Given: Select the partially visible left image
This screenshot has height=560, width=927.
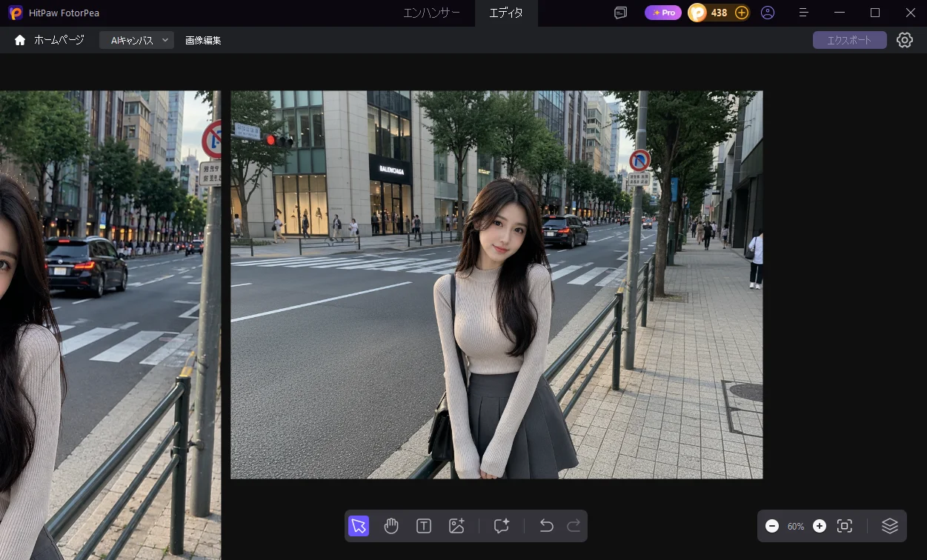Looking at the screenshot, I should (x=110, y=325).
